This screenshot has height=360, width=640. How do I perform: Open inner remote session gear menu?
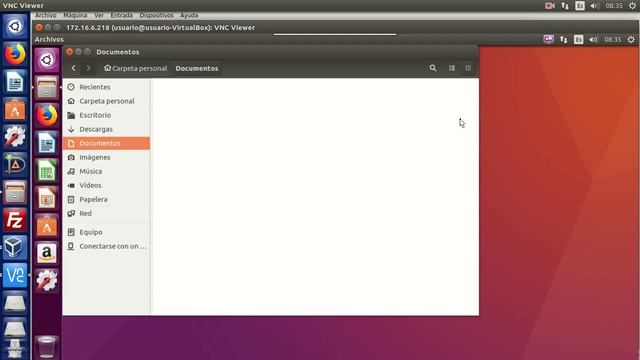tap(631, 39)
